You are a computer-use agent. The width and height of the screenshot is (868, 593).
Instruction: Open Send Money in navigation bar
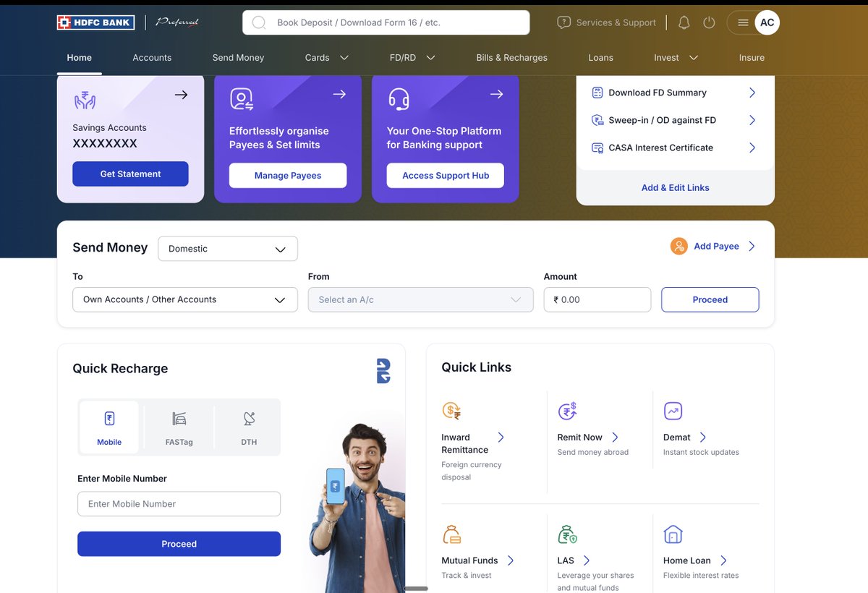238,58
